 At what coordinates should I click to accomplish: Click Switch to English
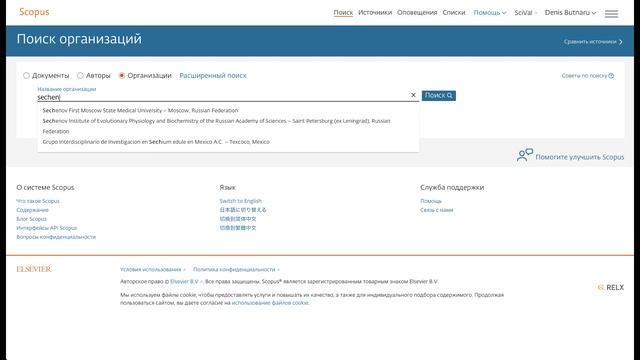coord(240,201)
